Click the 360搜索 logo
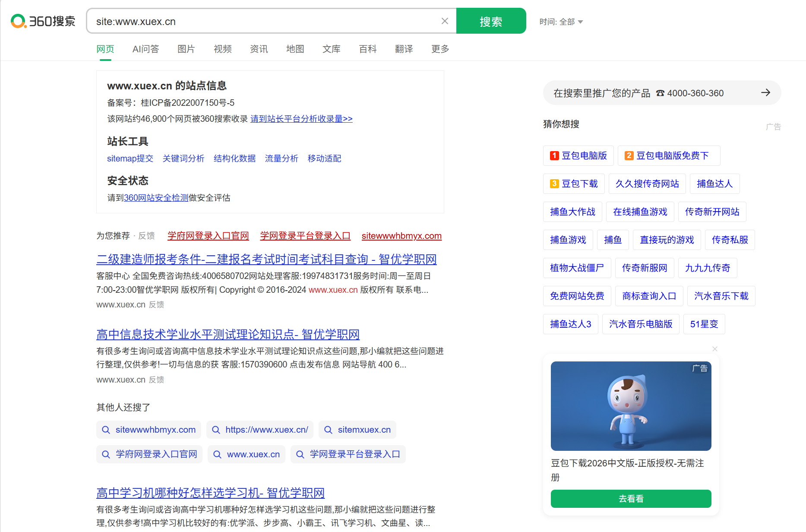The height and width of the screenshot is (532, 806). click(43, 21)
